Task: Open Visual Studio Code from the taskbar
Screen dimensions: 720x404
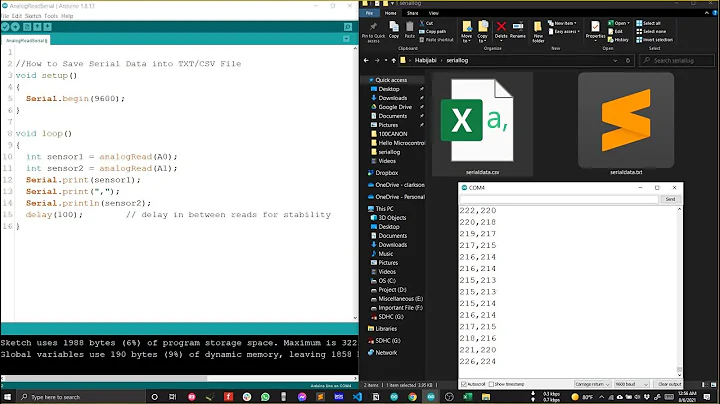Action: tap(357, 397)
